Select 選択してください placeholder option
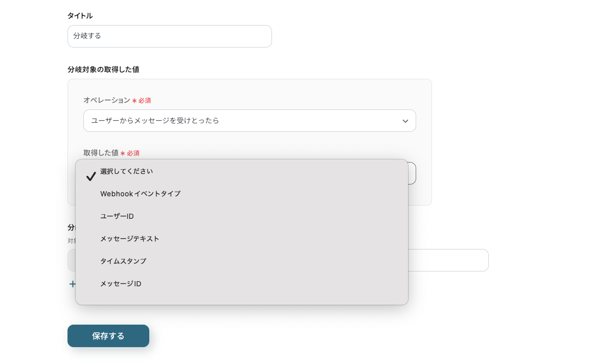The height and width of the screenshot is (364, 590). [x=126, y=171]
